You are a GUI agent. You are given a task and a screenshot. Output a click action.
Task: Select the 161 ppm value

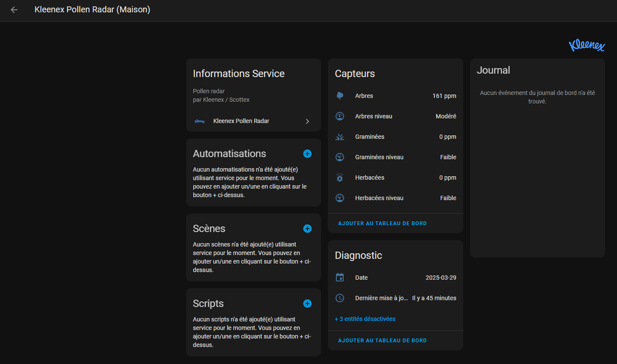(444, 96)
